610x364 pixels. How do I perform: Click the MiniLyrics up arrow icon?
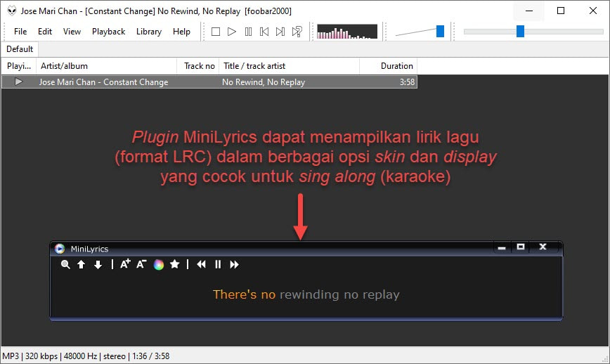pos(81,265)
